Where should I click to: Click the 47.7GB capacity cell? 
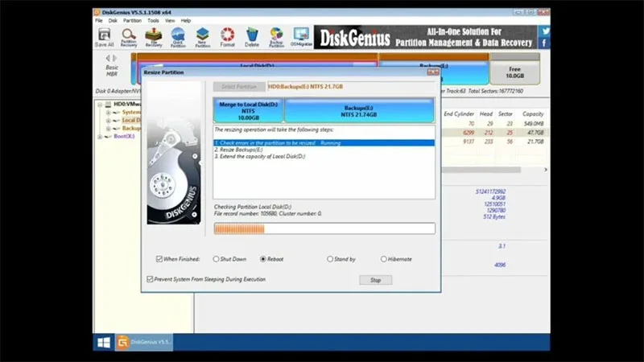coord(535,133)
